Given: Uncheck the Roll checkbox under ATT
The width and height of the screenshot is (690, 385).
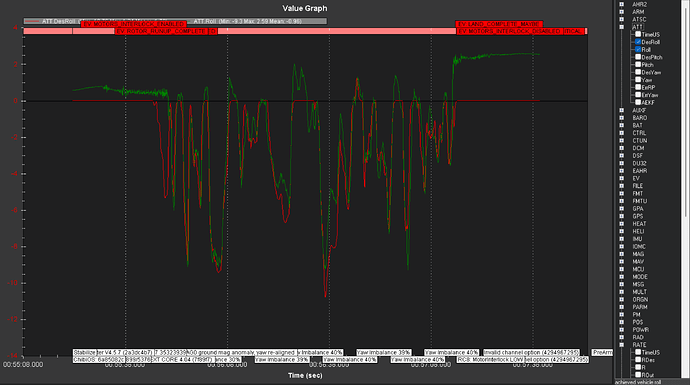Looking at the screenshot, I should [x=638, y=49].
